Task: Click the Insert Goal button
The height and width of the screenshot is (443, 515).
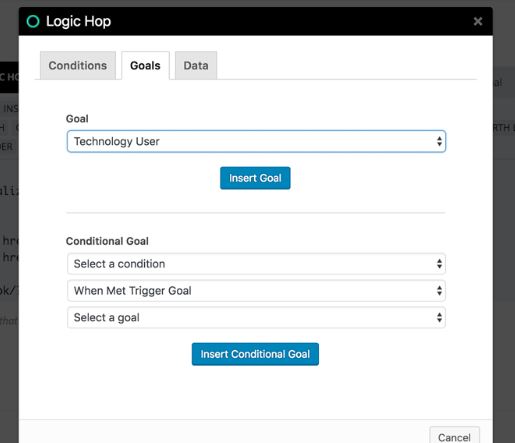Action: click(x=255, y=178)
